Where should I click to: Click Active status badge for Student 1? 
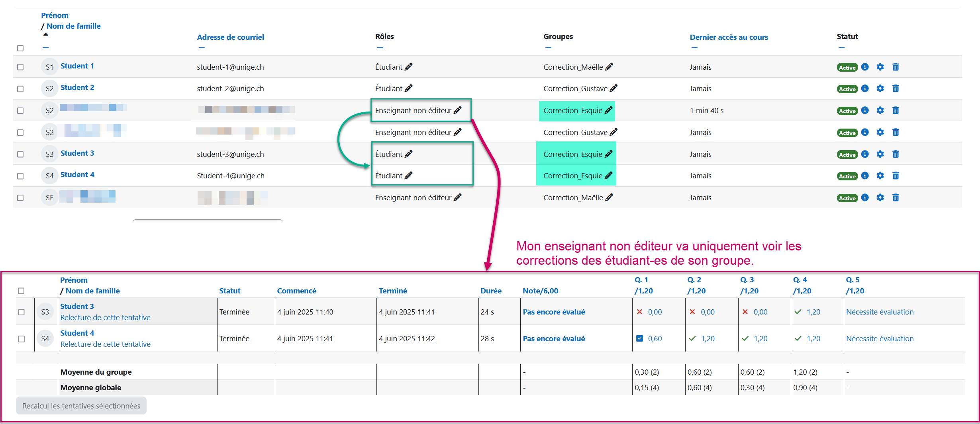tap(847, 67)
